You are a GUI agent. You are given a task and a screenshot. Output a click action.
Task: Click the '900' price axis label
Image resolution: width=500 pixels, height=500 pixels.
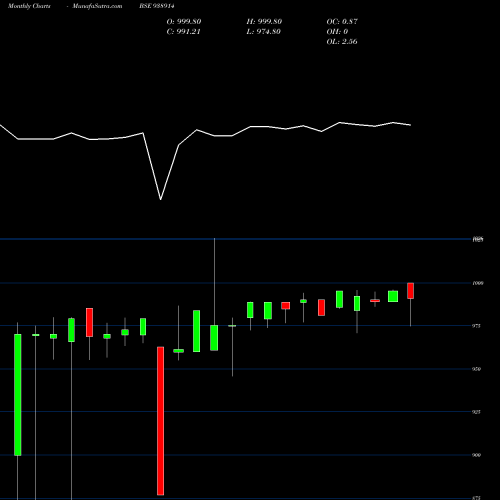[x=477, y=455]
